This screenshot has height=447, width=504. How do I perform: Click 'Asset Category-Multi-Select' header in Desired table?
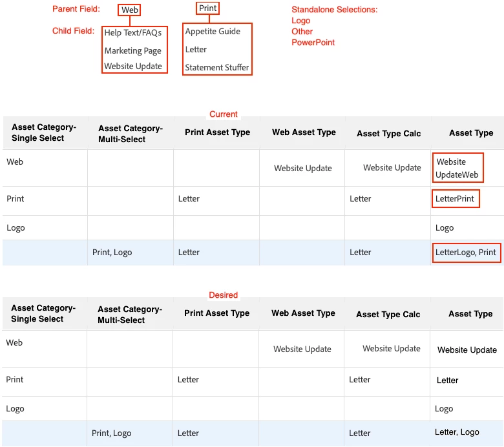point(130,315)
